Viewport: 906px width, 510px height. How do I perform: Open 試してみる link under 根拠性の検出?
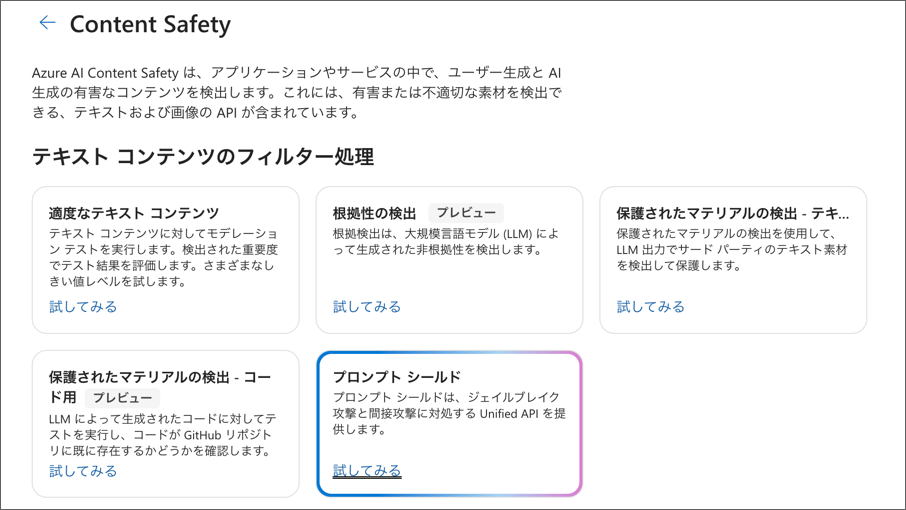[x=367, y=307]
